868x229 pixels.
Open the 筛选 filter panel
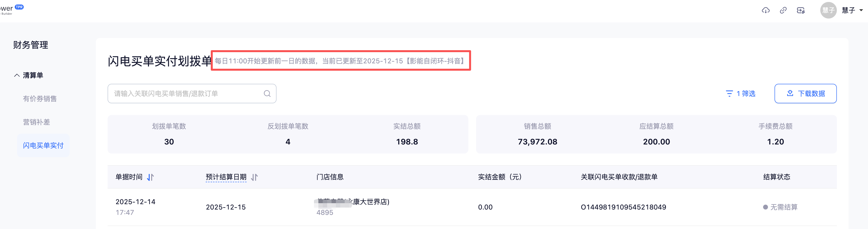tap(741, 94)
